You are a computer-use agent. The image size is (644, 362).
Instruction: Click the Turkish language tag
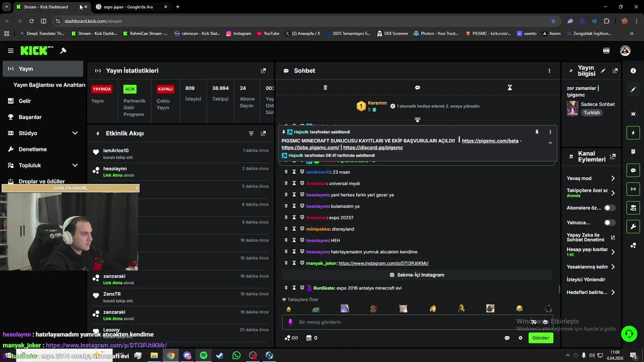[592, 113]
